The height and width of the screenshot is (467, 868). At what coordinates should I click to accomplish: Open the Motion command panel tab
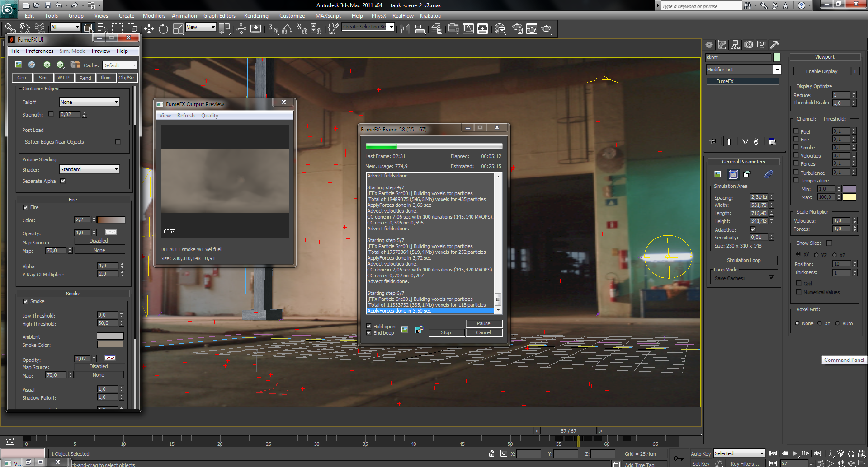tap(749, 45)
